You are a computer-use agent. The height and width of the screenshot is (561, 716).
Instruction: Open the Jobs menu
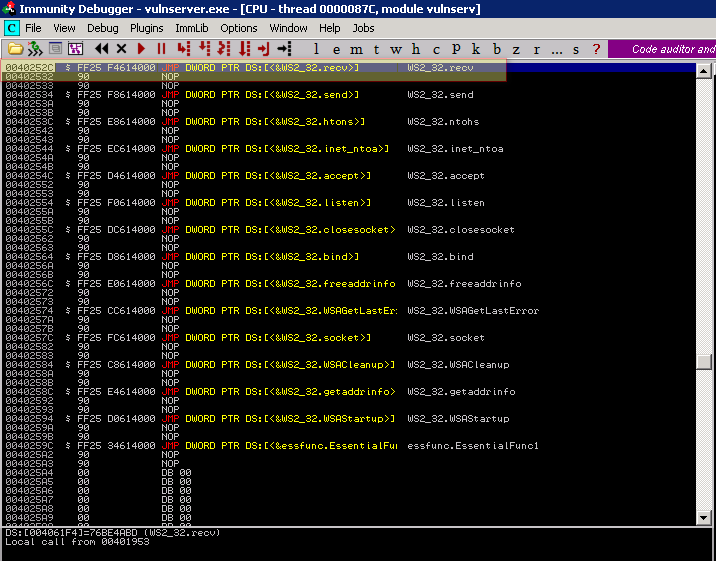[363, 28]
